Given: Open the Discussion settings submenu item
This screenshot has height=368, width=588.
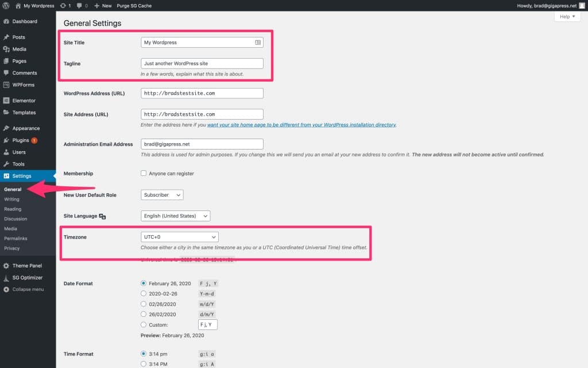Looking at the screenshot, I should [x=16, y=219].
